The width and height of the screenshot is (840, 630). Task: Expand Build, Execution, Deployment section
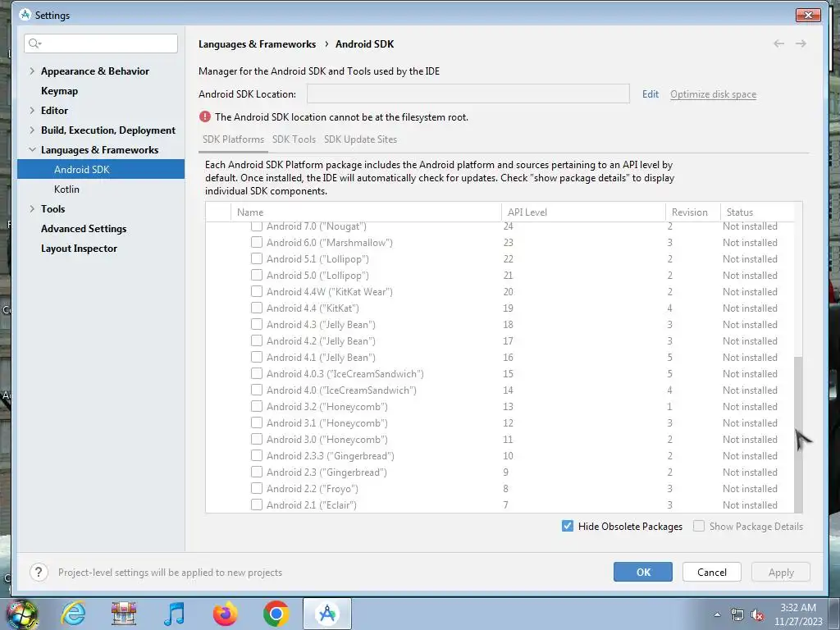click(32, 130)
